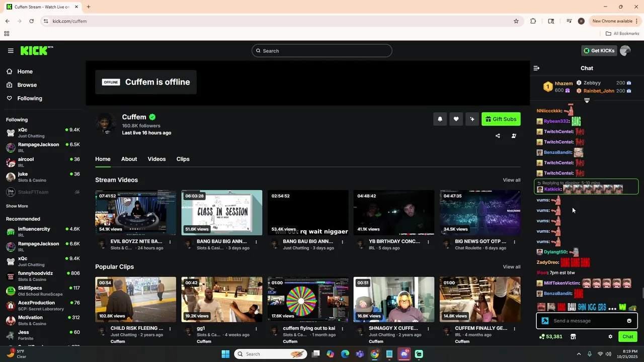Collapse the chat panel
The image size is (644, 362).
[x=536, y=68]
